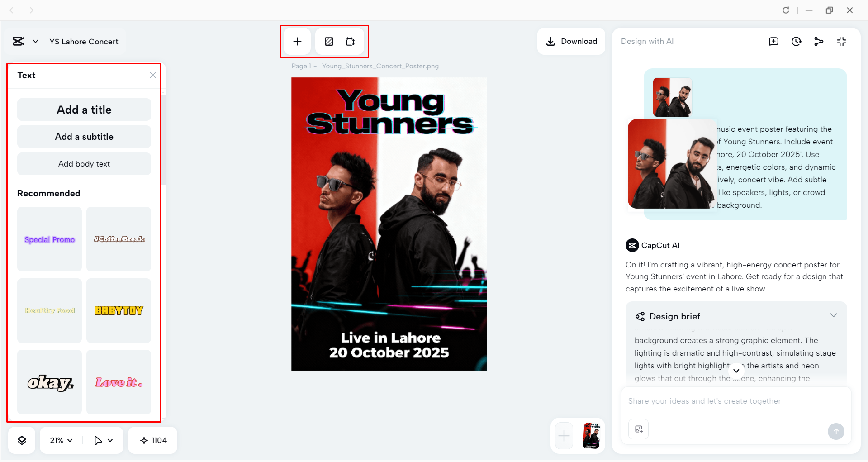This screenshot has height=462, width=868.
Task: Select the Special Promo text style
Action: coord(49,239)
